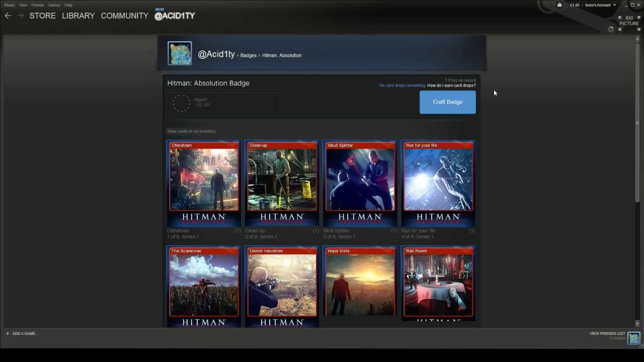Image resolution: width=644 pixels, height=362 pixels.
Task: Go forward with the right arrow
Action: click(20, 16)
